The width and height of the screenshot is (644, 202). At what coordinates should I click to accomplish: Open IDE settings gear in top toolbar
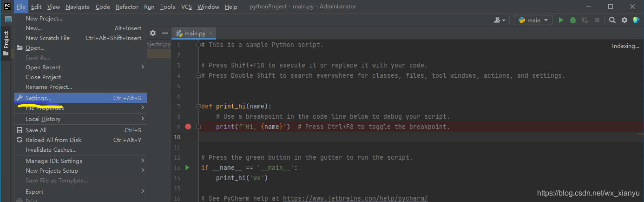point(624,20)
